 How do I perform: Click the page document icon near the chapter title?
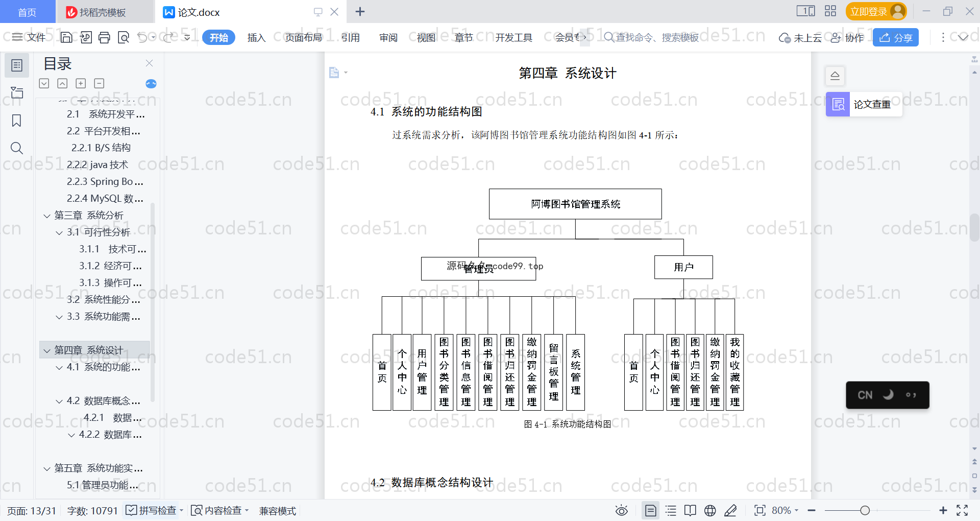pos(334,73)
